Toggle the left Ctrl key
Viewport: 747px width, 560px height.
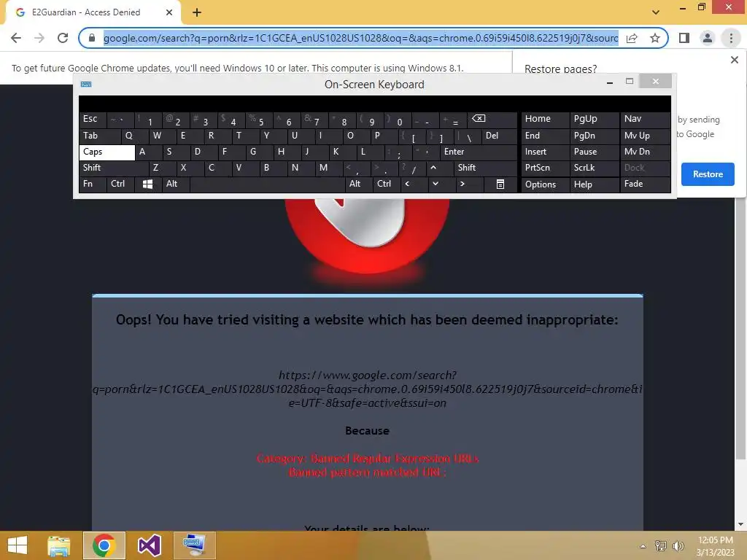pyautogui.click(x=120, y=184)
